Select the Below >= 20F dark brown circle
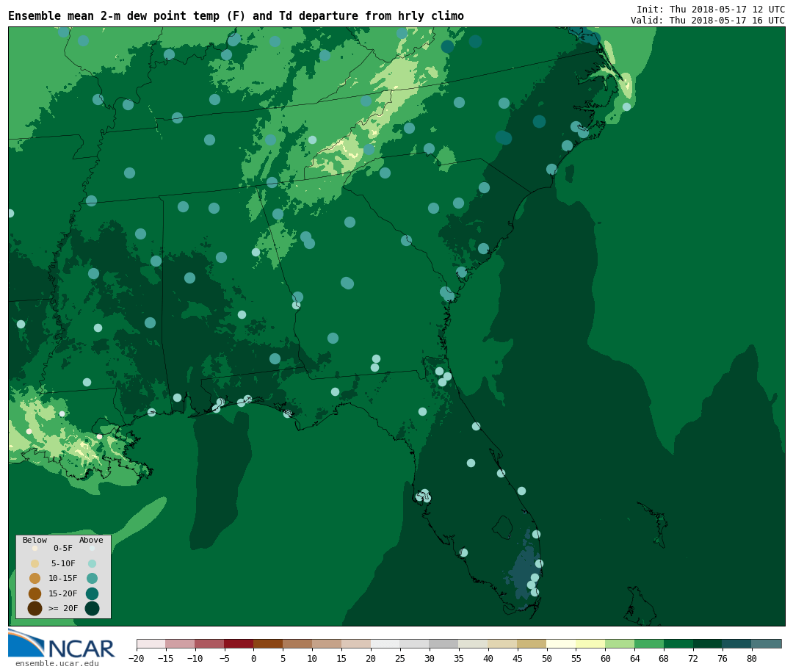This screenshot has height=672, width=793. [35, 609]
